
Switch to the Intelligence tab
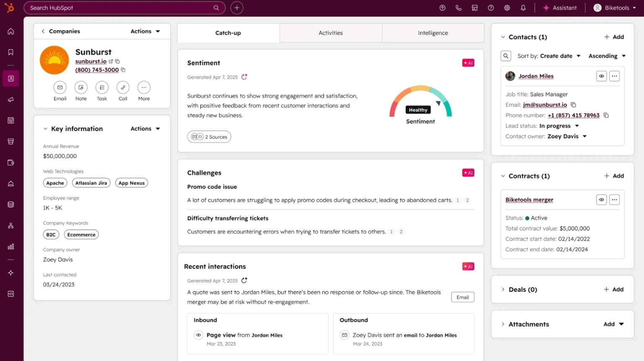click(x=433, y=33)
